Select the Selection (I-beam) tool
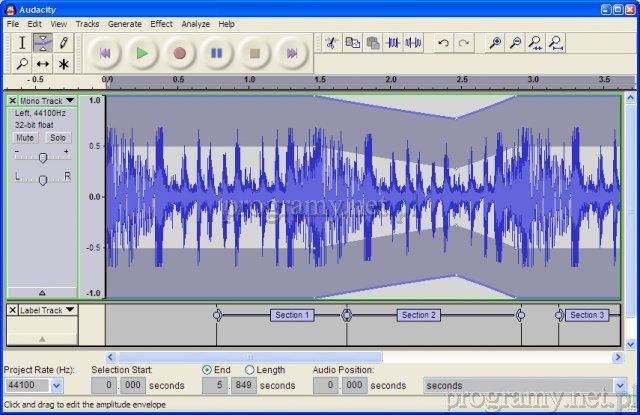The height and width of the screenshot is (415, 640). [23, 42]
